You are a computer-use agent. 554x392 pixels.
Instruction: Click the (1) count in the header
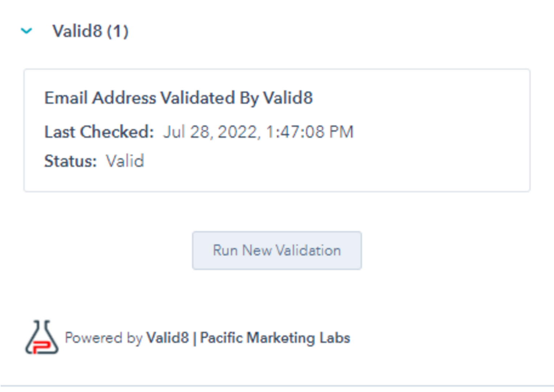point(118,31)
